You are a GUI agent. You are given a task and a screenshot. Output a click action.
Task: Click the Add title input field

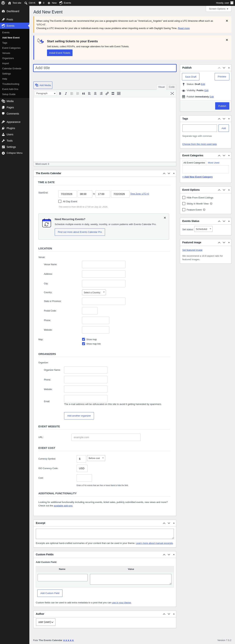(105, 68)
